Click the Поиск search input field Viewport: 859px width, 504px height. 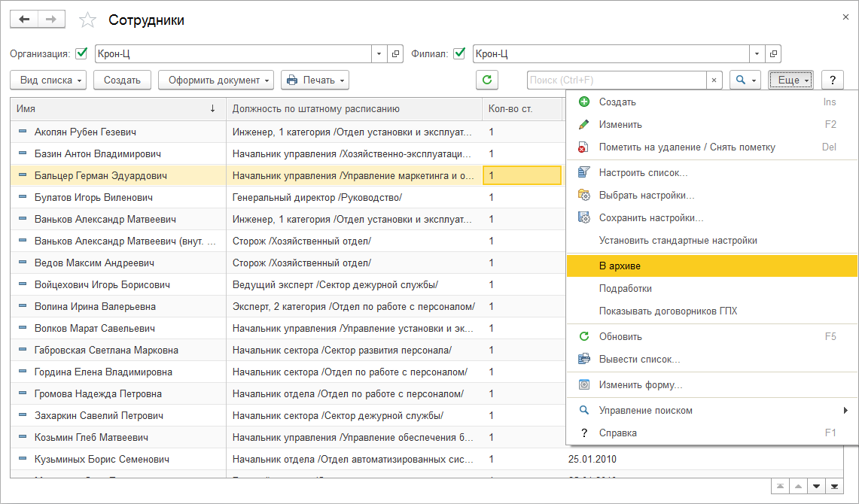616,80
